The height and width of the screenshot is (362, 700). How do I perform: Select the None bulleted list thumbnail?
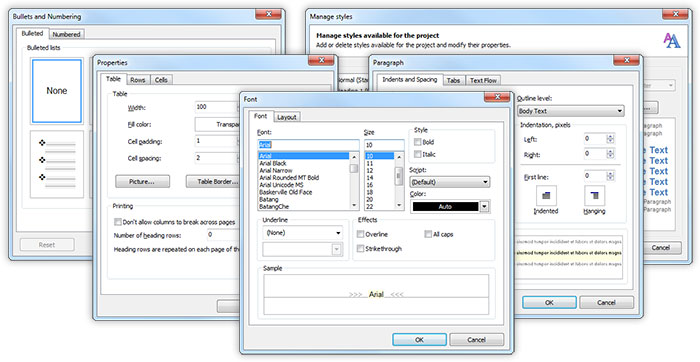(57, 91)
